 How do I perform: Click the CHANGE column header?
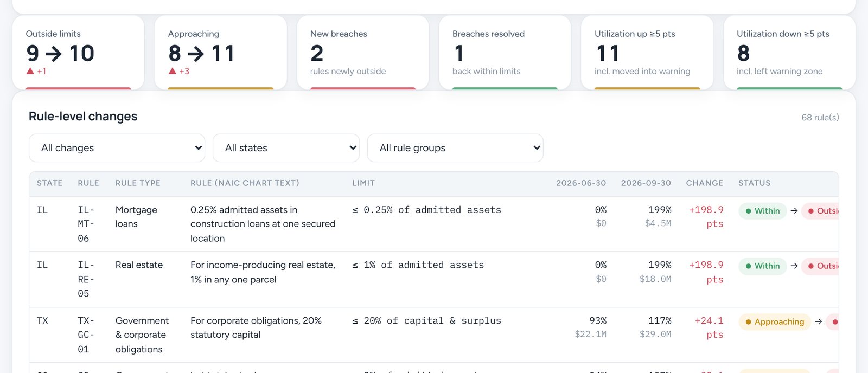click(704, 183)
